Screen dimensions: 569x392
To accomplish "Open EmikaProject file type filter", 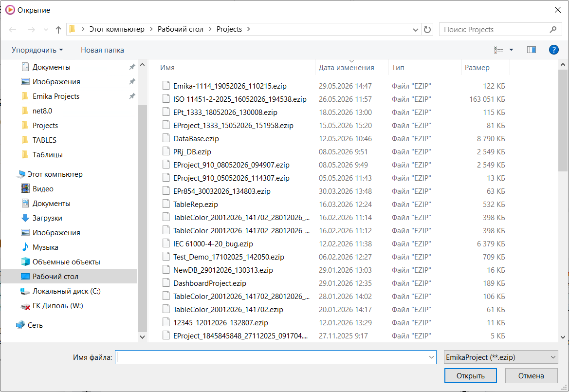I will [x=501, y=357].
